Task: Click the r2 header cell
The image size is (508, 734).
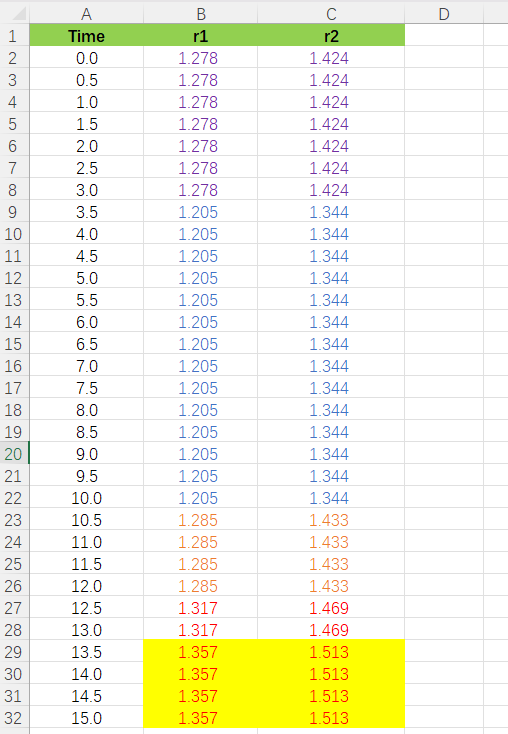Action: point(331,36)
